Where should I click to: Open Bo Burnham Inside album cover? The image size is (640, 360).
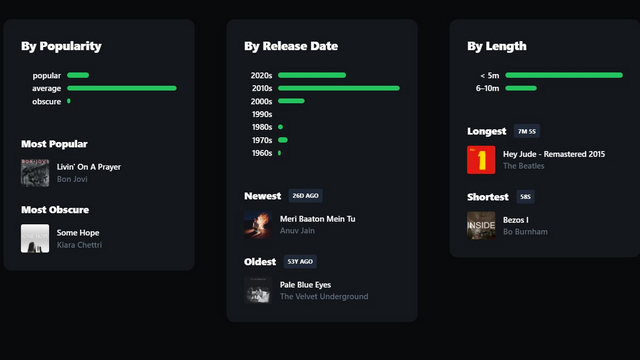tap(481, 225)
